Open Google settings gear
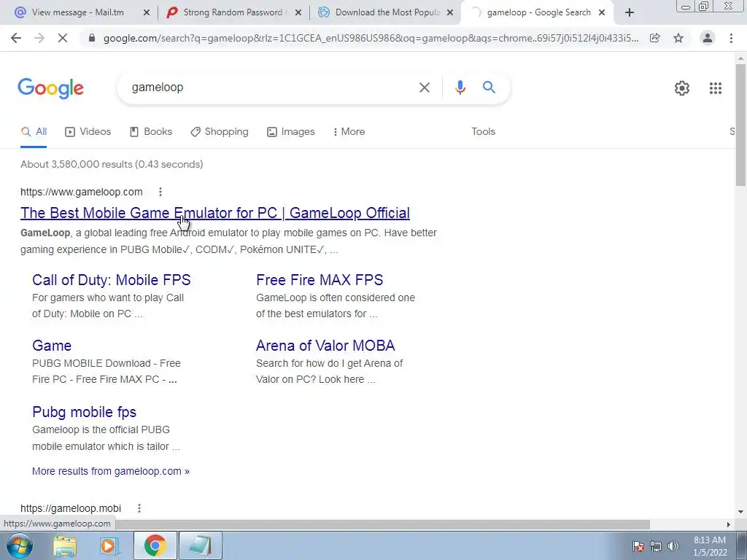The width and height of the screenshot is (747, 560). click(x=682, y=88)
